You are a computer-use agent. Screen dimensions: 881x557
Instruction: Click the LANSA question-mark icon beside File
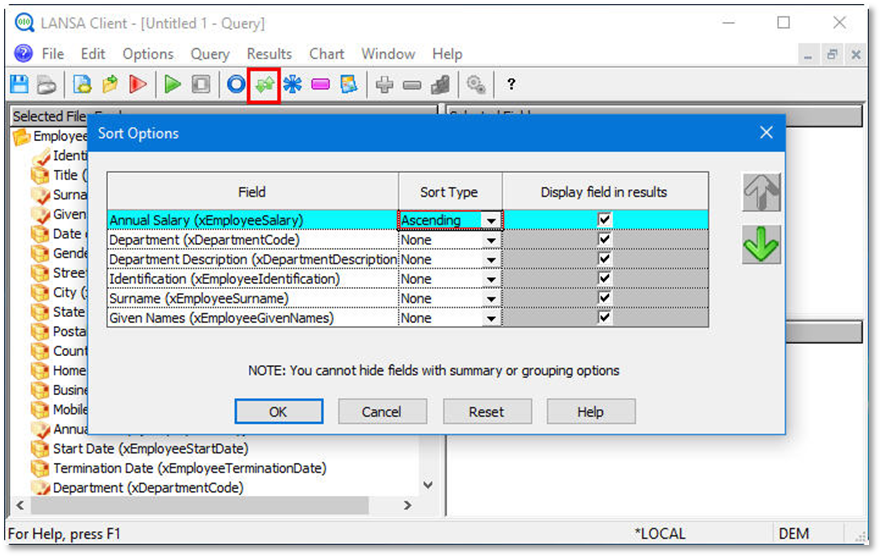point(24,54)
